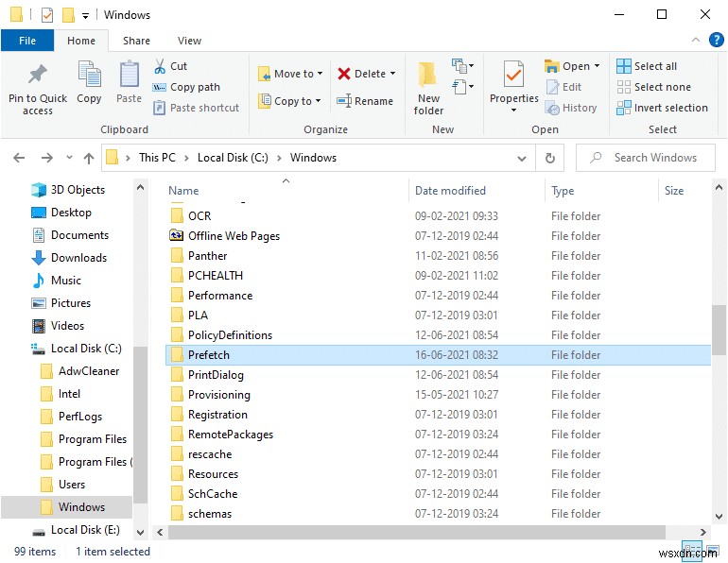Image resolution: width=728 pixels, height=563 pixels.
Task: Click the file list horizontal scrollbar thumb
Action: pos(416,532)
